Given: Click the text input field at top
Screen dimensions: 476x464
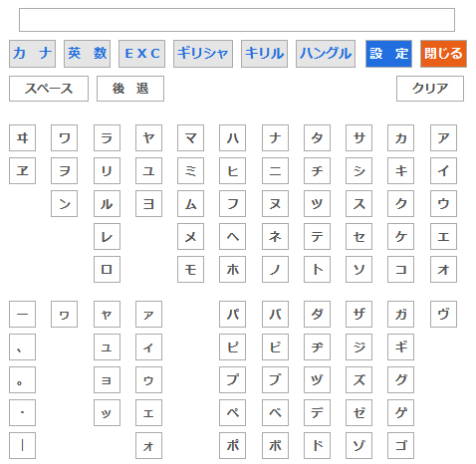Looking at the screenshot, I should point(237,20).
